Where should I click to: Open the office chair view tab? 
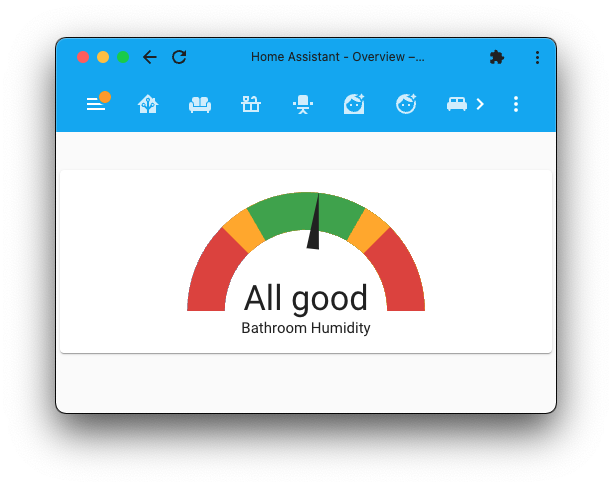coord(302,104)
